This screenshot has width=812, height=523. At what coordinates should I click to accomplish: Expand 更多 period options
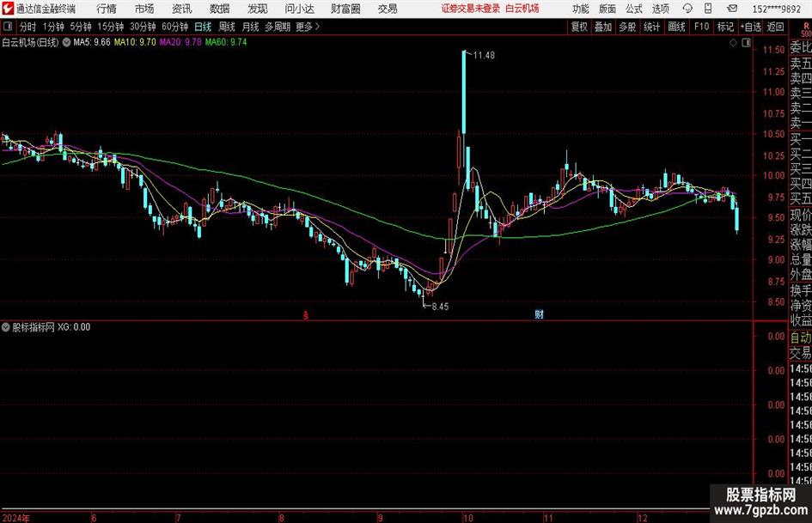(x=308, y=27)
